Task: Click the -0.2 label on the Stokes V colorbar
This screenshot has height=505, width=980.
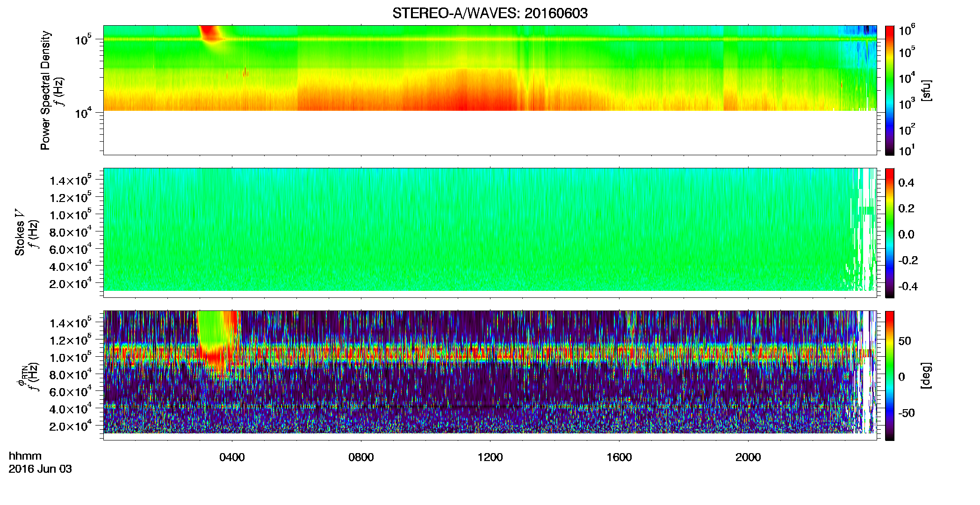Action: pyautogui.click(x=908, y=260)
